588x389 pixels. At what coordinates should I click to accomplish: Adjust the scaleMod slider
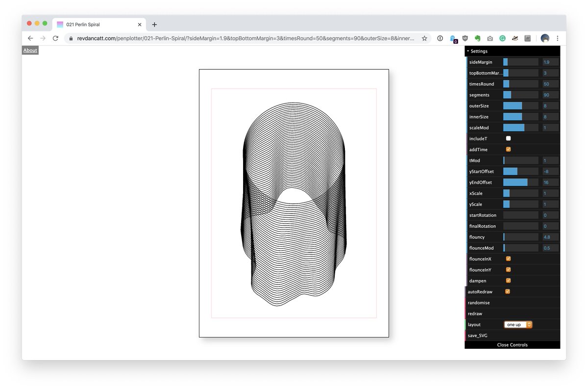tap(521, 128)
